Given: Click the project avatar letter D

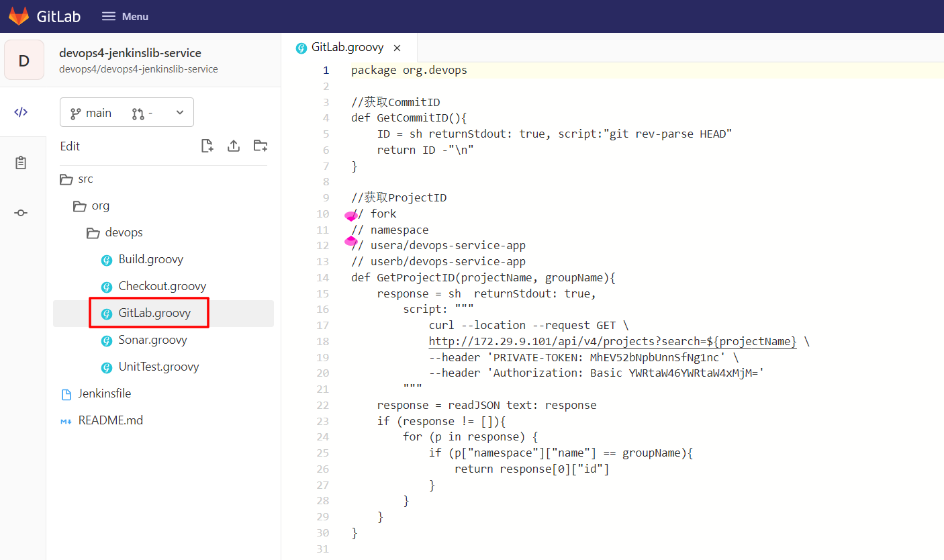Looking at the screenshot, I should 23,60.
